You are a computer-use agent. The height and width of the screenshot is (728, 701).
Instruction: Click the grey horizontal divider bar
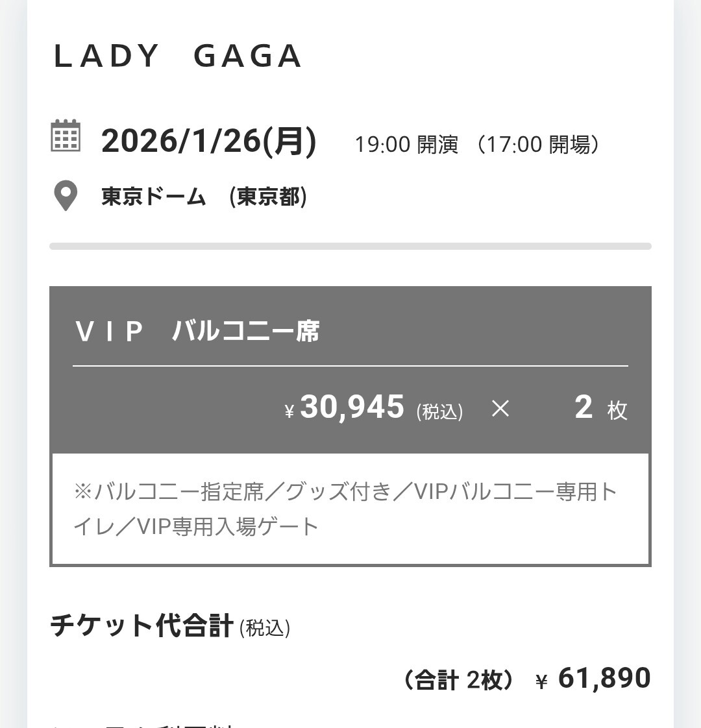pos(350,246)
